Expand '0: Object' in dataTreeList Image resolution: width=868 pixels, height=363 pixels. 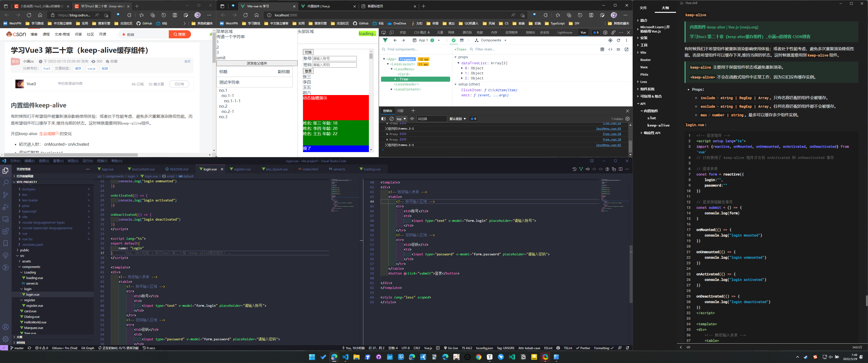[x=462, y=68]
